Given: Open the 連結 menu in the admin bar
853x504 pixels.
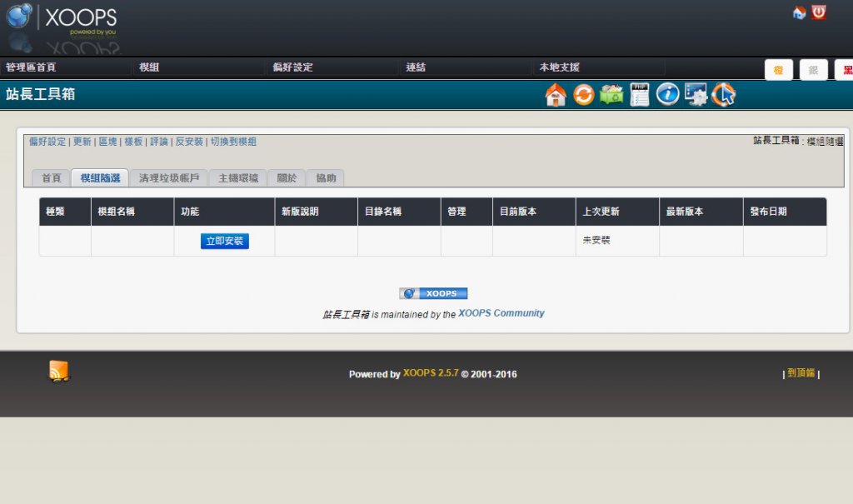Looking at the screenshot, I should coord(416,67).
